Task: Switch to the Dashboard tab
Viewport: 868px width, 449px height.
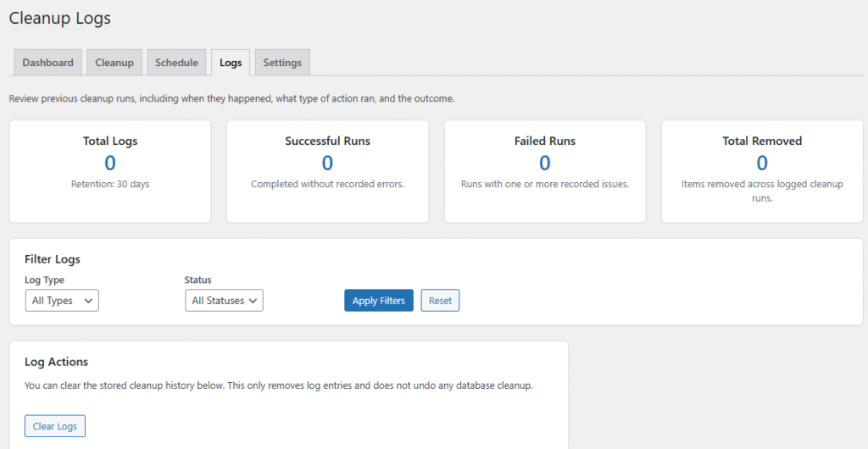Action: pyautogui.click(x=47, y=63)
